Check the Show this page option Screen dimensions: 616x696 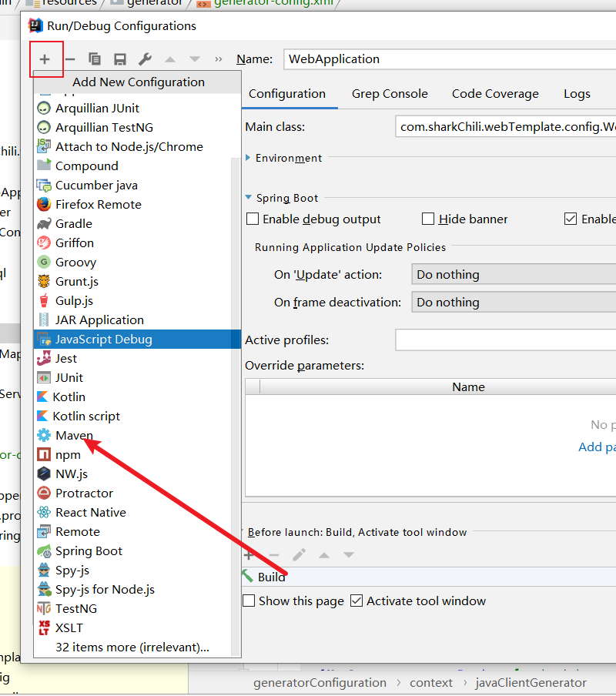[x=249, y=601]
